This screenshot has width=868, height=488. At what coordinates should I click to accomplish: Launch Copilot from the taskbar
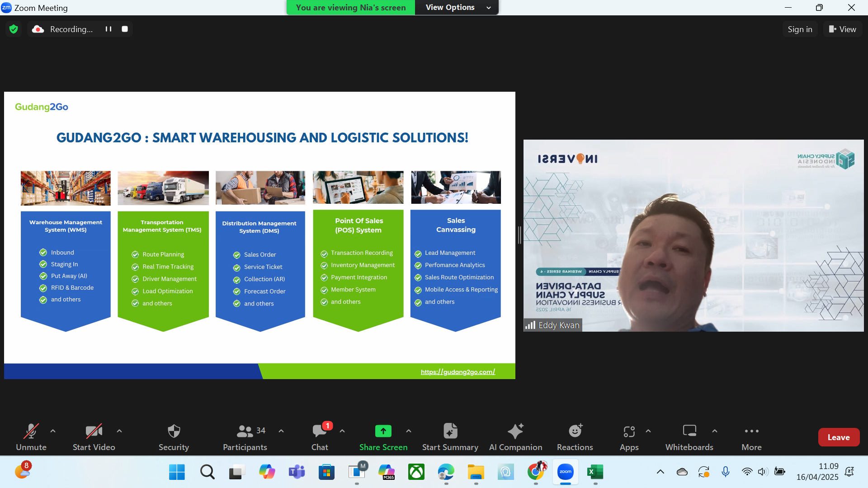pos(267,472)
